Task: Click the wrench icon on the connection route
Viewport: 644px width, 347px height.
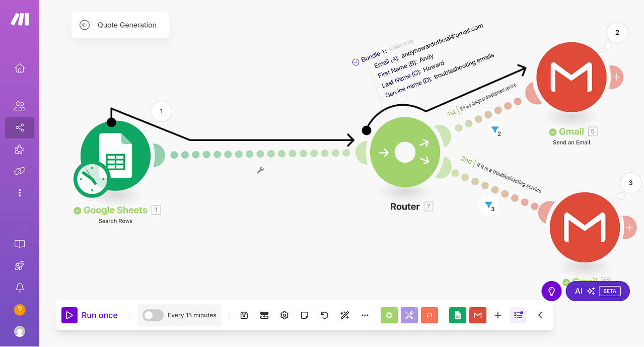Action: pos(260,170)
